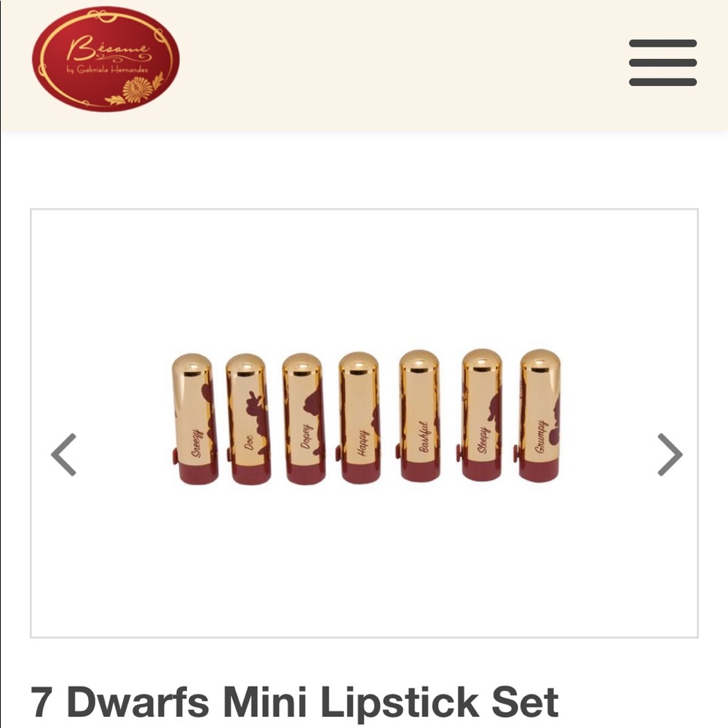
Task: Select the Happy lipstick tube
Action: pos(359,418)
